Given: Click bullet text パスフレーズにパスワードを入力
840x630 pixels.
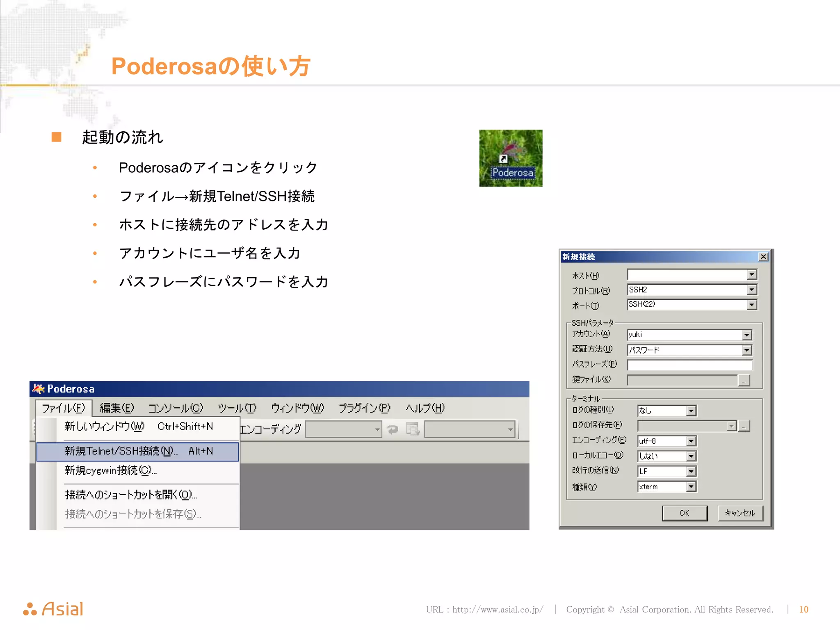Looking at the screenshot, I should click(224, 281).
